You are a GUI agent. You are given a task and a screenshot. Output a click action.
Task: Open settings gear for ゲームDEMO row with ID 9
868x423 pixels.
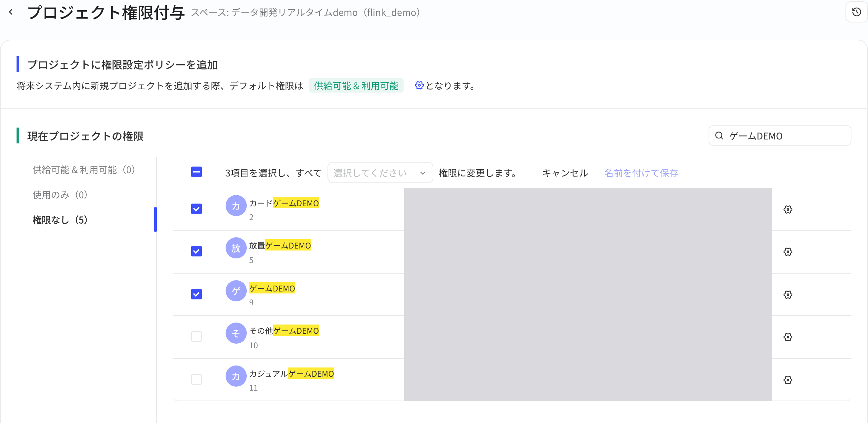pos(788,295)
